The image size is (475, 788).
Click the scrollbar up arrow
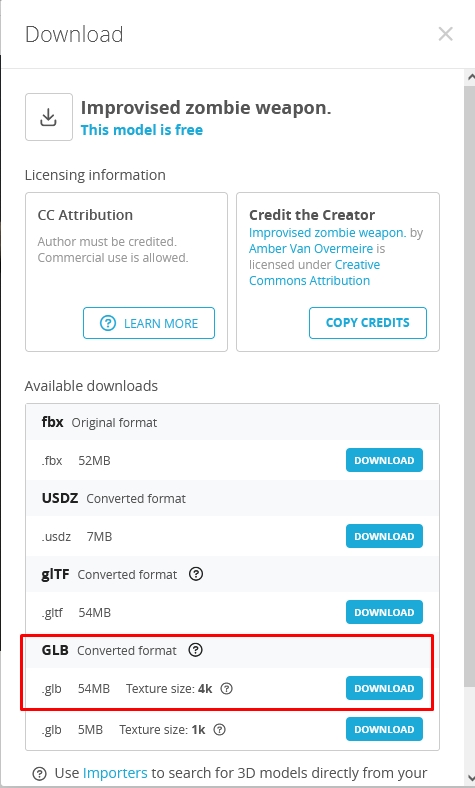coord(470,77)
